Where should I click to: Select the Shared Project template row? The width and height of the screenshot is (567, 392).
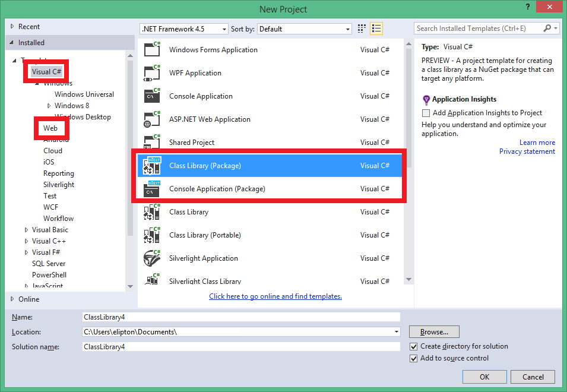click(270, 141)
